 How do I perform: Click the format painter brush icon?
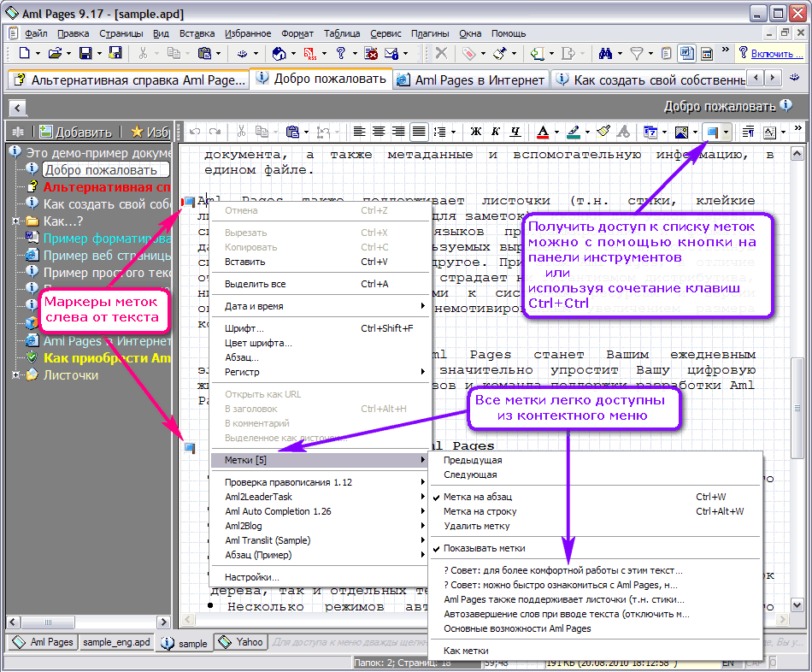click(x=603, y=132)
